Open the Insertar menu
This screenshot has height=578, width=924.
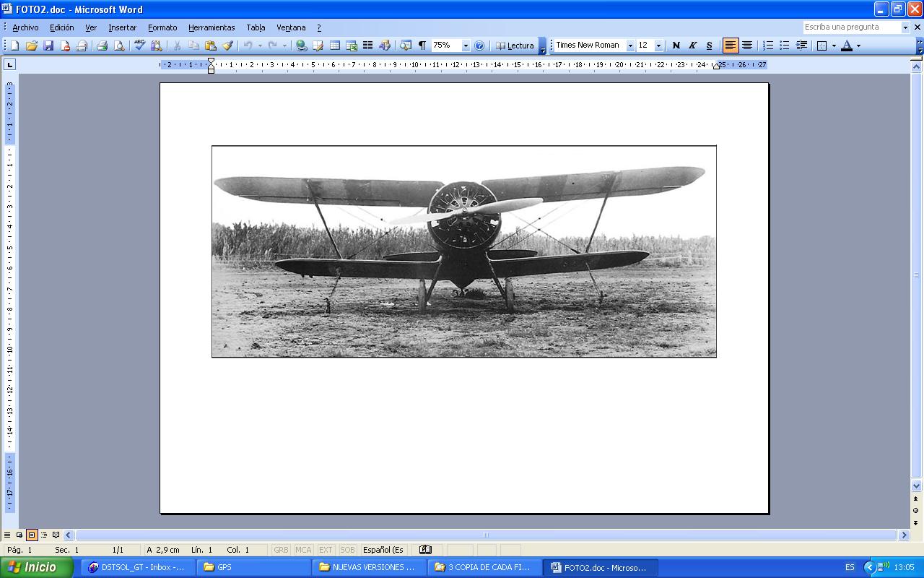122,27
